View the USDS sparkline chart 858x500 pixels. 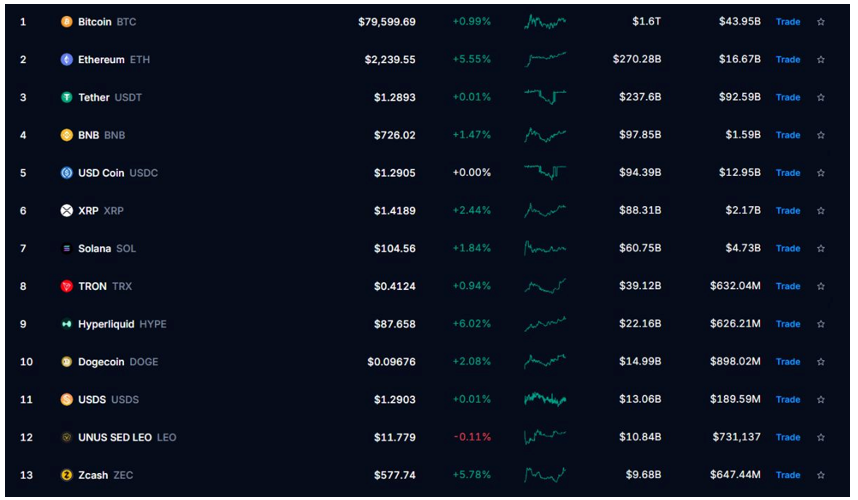tap(545, 399)
